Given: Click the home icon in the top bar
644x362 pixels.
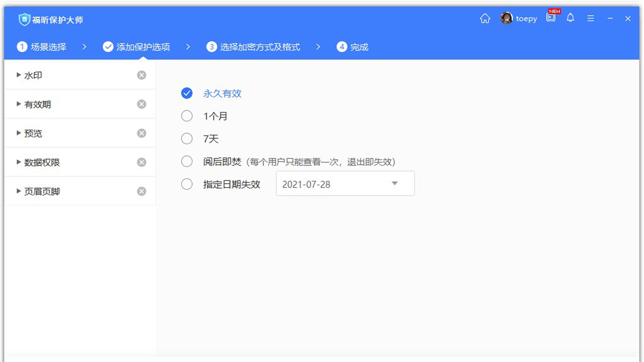Looking at the screenshot, I should pyautogui.click(x=485, y=18).
